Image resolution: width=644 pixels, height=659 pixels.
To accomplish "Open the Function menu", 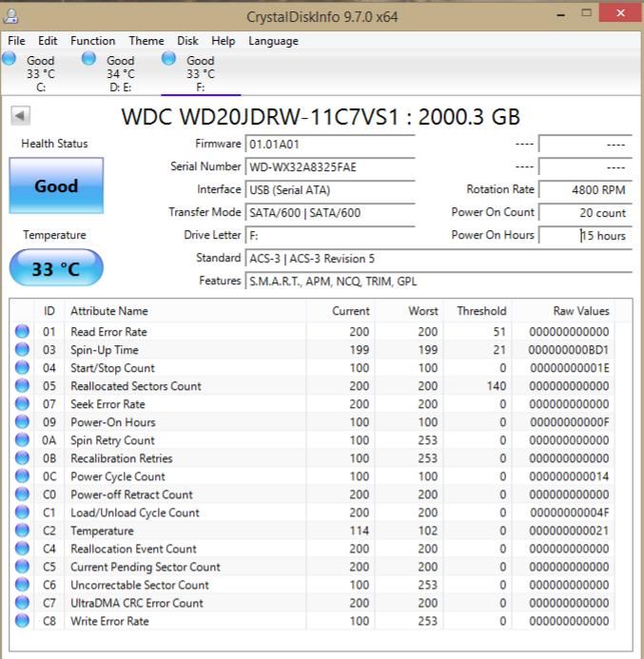I will coord(93,41).
